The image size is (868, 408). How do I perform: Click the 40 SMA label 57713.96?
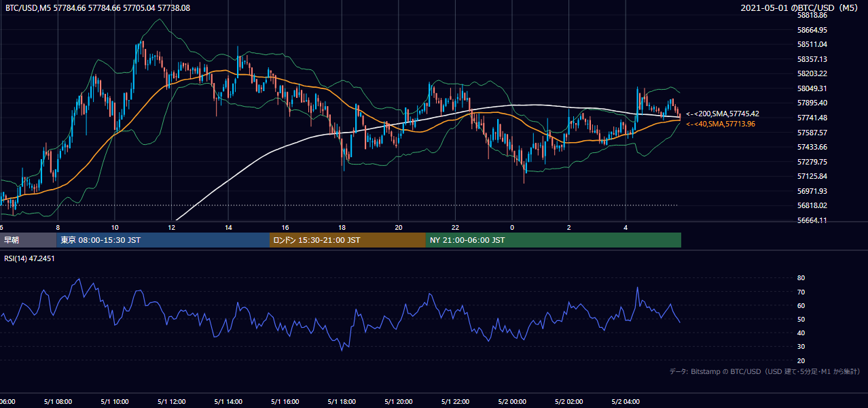[721, 124]
